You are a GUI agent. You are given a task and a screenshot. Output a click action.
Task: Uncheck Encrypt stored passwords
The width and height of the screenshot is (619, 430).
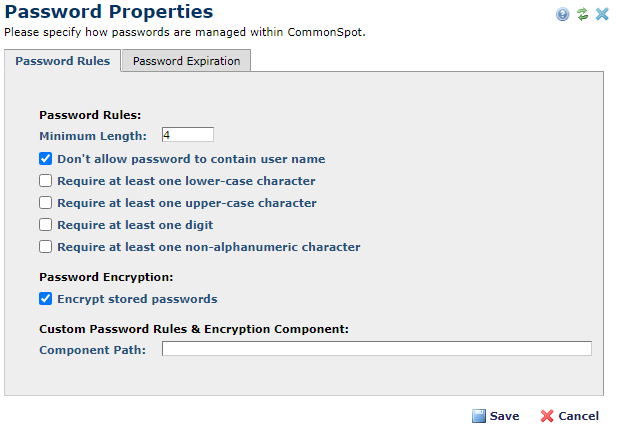[46, 299]
